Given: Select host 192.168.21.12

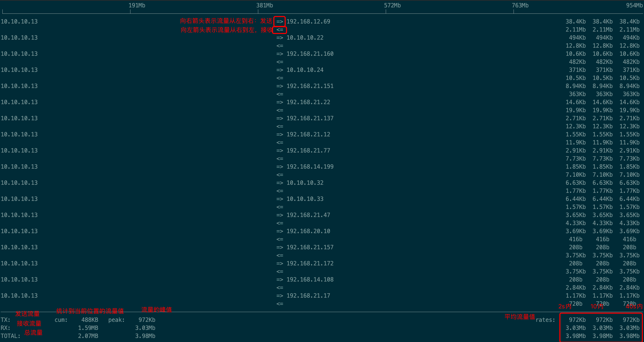Looking at the screenshot, I should [308, 134].
